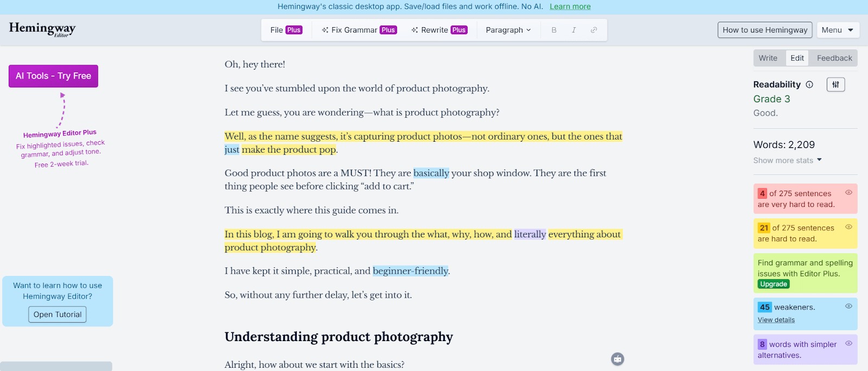Click the Rewrite Plus toolbar button
868x371 pixels.
click(x=439, y=30)
